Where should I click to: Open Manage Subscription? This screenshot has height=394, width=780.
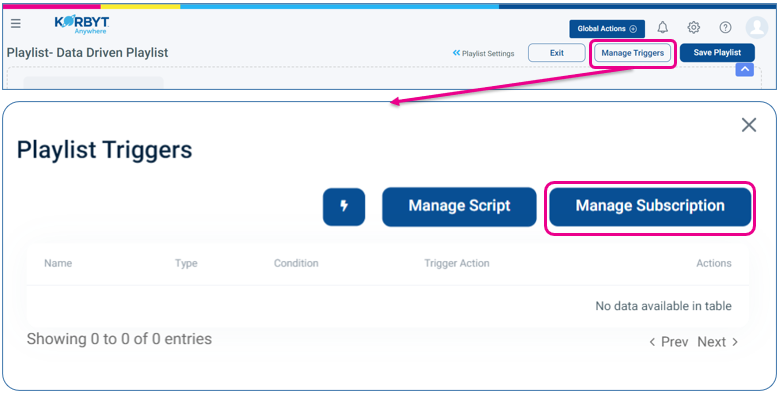coord(650,206)
